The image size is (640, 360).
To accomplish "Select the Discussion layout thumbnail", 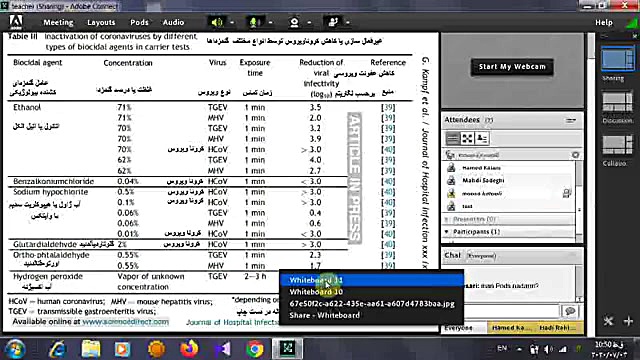I will pos(618,103).
